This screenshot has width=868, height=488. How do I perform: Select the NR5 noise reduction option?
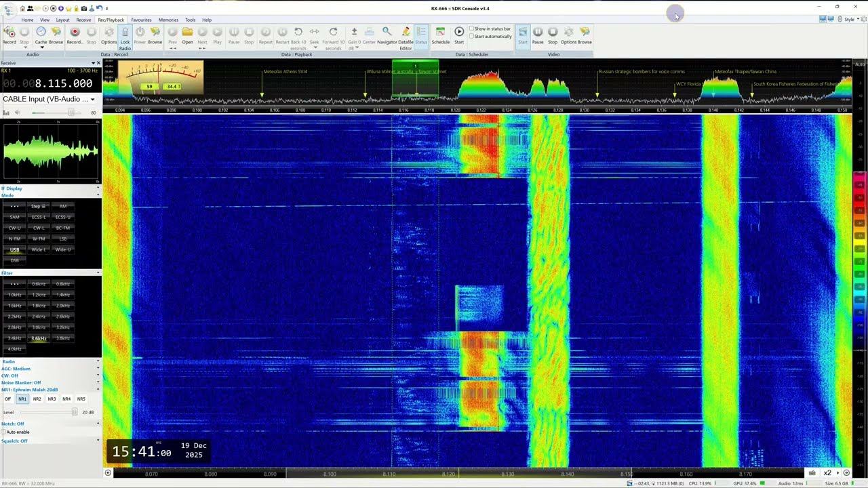click(81, 399)
